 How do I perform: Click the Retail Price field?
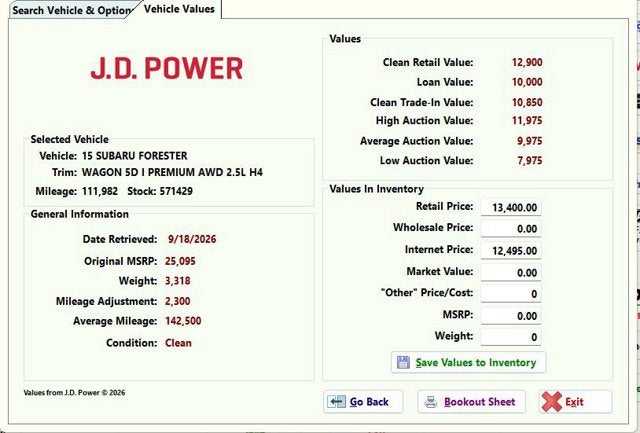(511, 207)
